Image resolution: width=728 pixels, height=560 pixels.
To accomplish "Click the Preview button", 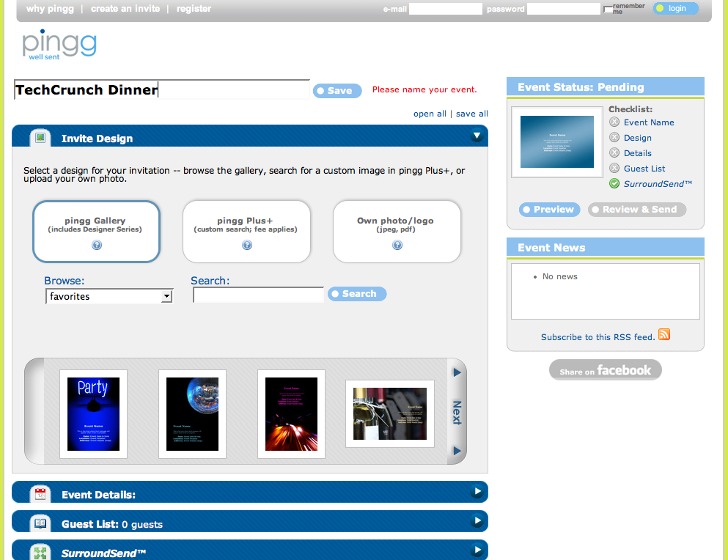I will coord(550,210).
